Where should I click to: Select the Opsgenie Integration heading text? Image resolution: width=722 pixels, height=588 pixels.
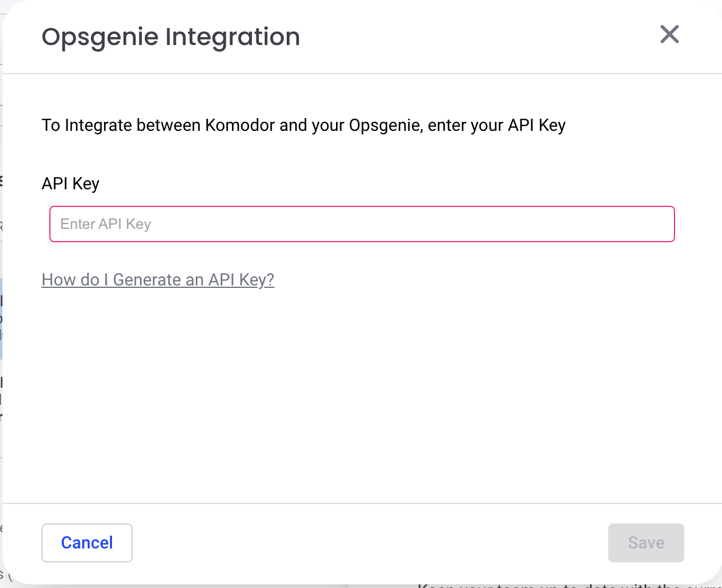171,37
